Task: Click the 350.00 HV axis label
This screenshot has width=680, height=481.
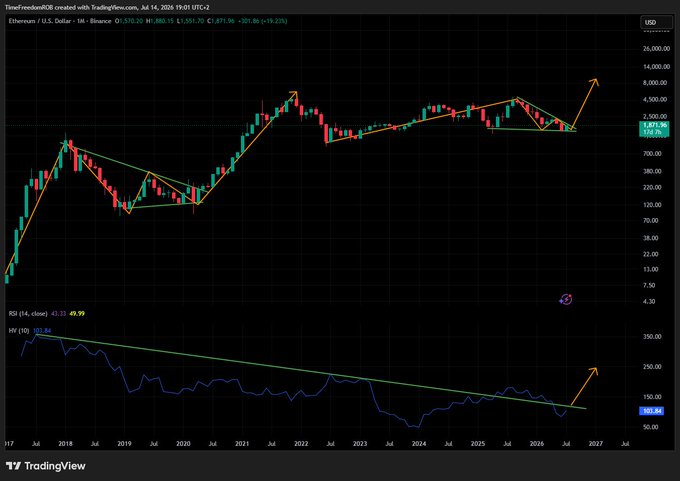Action: 652,337
